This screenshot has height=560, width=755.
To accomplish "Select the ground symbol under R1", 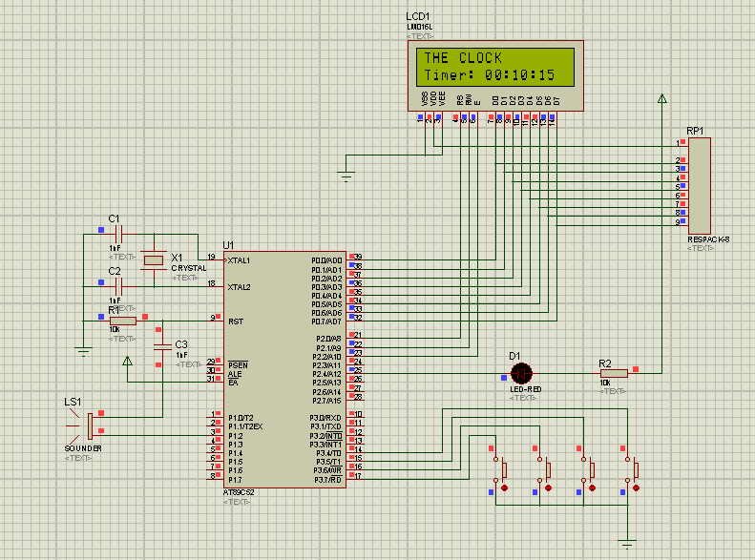I will click(83, 352).
